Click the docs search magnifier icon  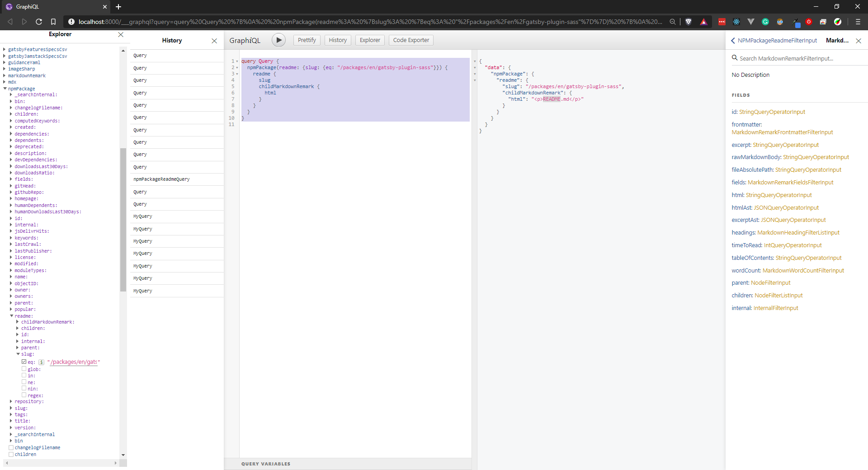(735, 58)
